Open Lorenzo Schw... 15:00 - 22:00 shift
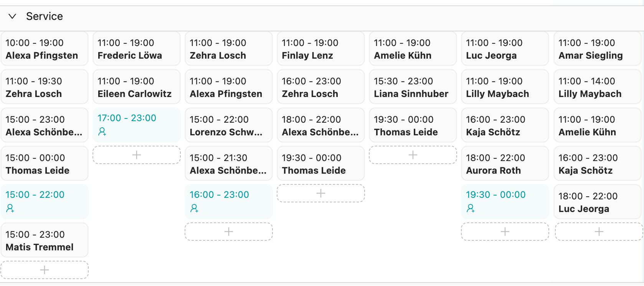 (229, 125)
